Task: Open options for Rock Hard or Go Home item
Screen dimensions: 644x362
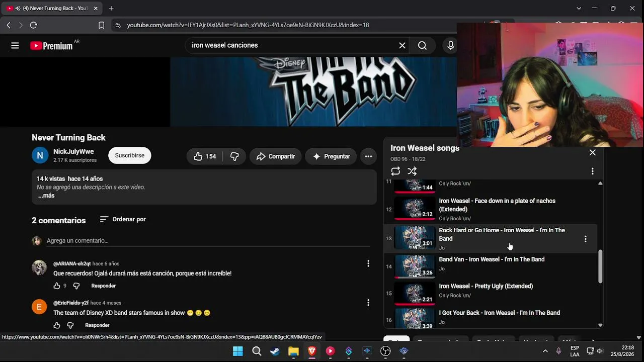Action: [585, 239]
